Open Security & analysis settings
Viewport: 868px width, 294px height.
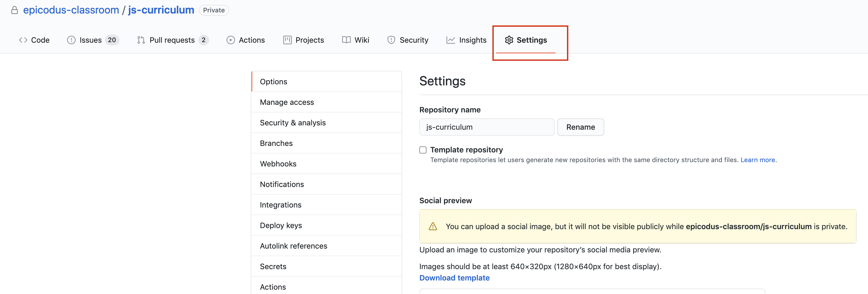tap(326, 123)
